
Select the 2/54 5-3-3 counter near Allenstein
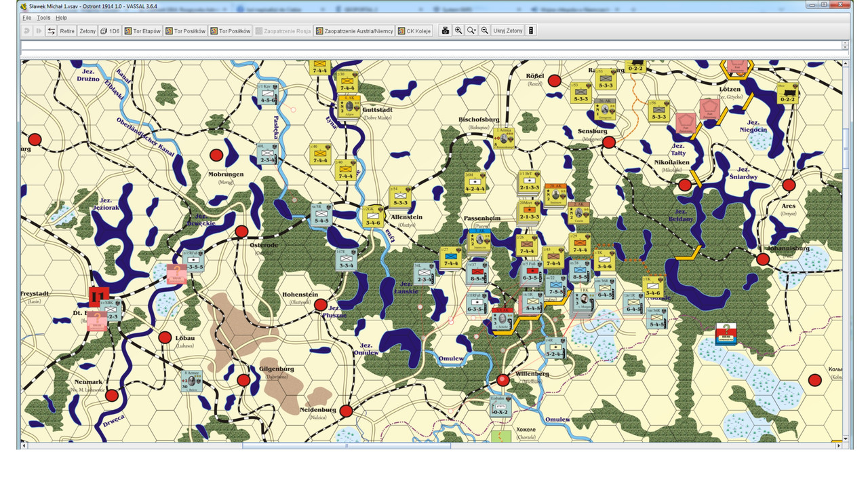point(399,196)
